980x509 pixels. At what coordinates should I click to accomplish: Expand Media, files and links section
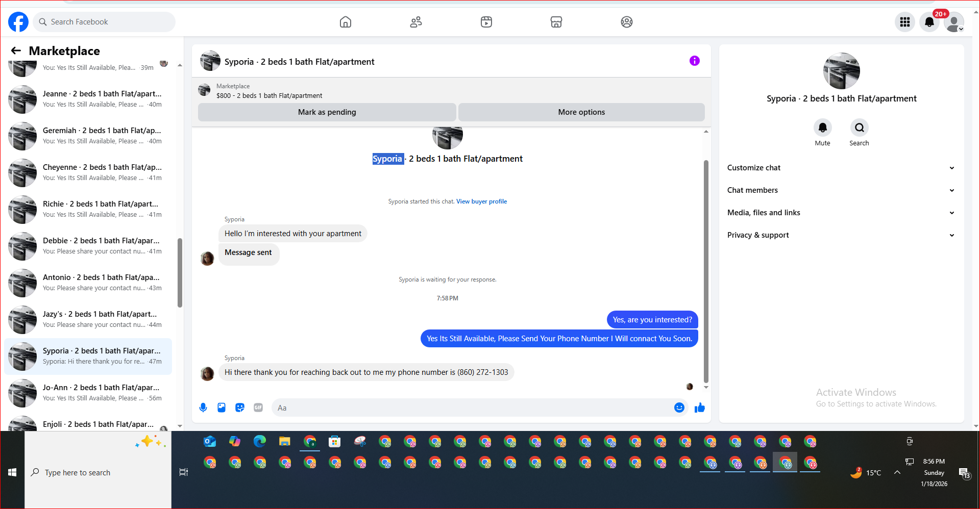pyautogui.click(x=841, y=213)
